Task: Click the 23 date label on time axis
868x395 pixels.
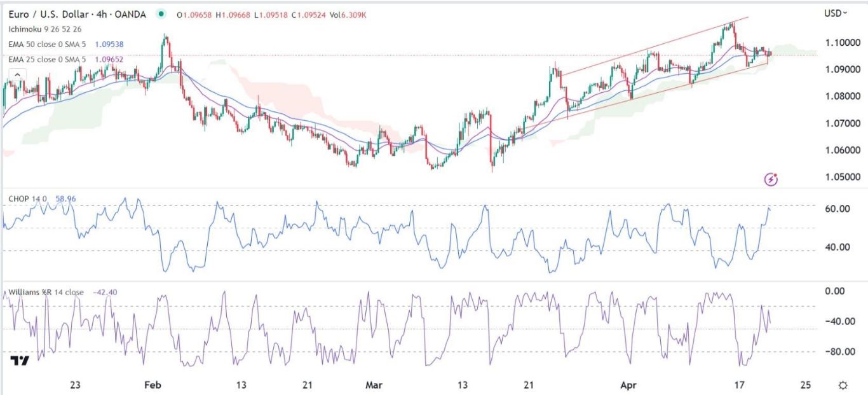Action: [76, 385]
